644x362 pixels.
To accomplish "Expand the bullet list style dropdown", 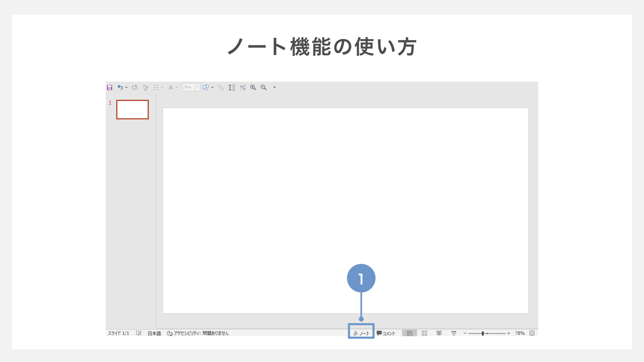I will [x=163, y=87].
